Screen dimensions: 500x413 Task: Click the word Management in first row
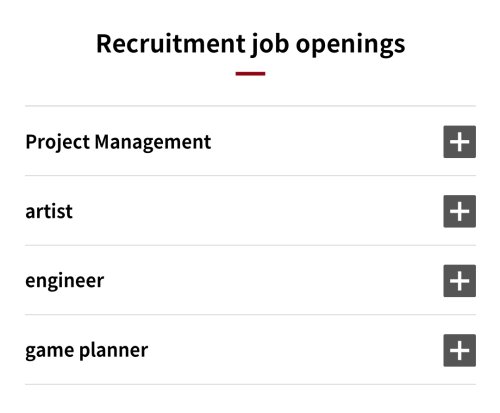(x=153, y=142)
